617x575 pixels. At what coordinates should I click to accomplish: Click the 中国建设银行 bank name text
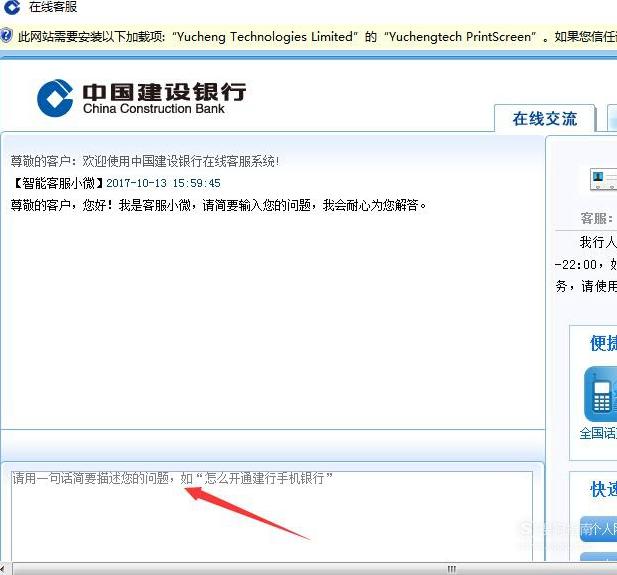click(164, 92)
